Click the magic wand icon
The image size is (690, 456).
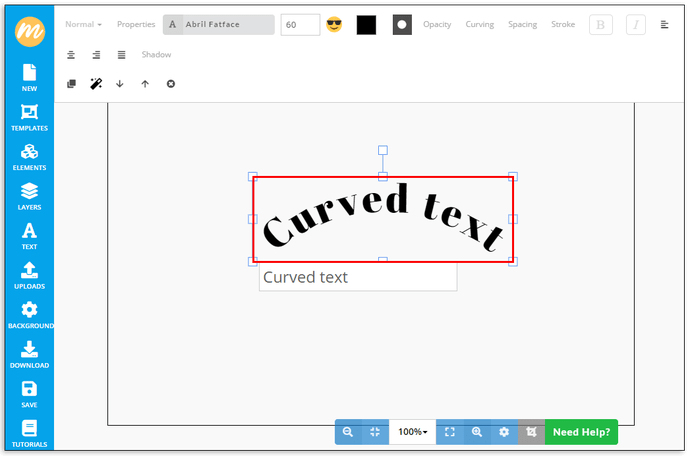(x=96, y=84)
